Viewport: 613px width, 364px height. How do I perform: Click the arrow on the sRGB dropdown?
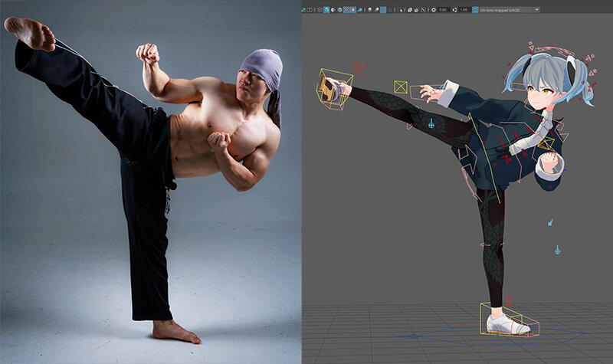(536, 9)
